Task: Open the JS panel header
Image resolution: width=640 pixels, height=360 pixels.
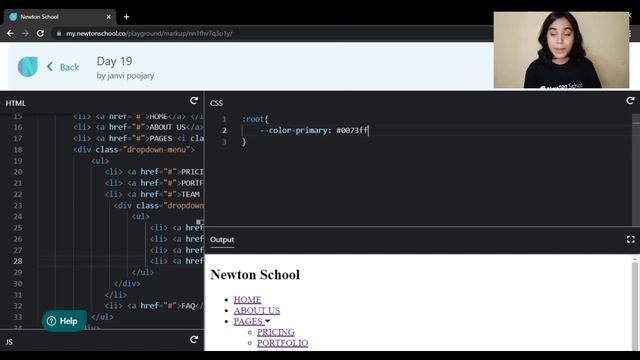Action: (9, 342)
